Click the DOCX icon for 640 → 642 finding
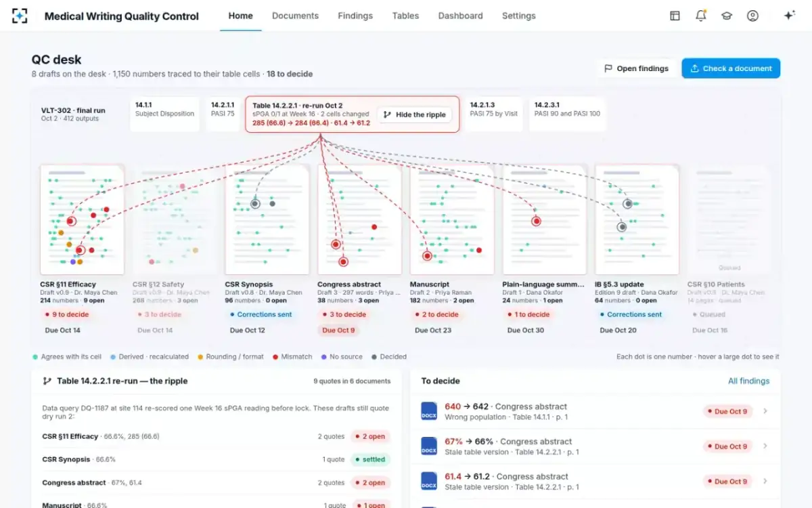The width and height of the screenshot is (812, 508). (429, 411)
